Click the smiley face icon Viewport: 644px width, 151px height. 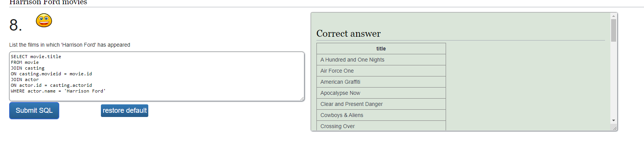pyautogui.click(x=44, y=20)
